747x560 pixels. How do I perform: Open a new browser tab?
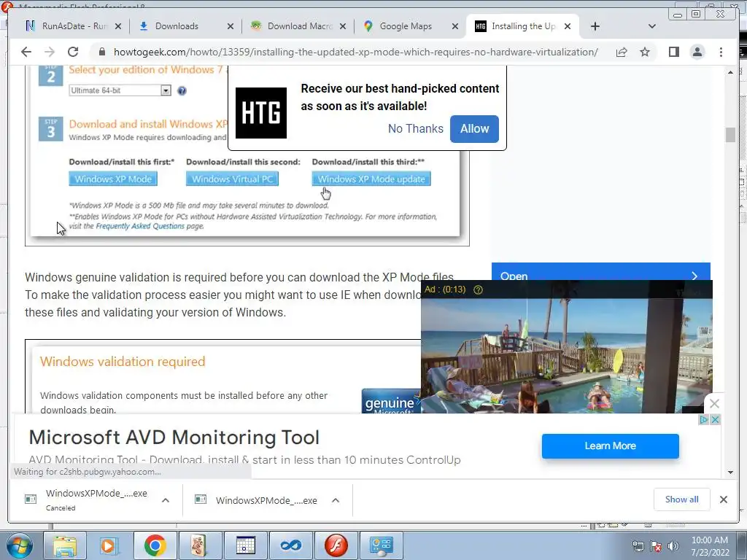[595, 26]
